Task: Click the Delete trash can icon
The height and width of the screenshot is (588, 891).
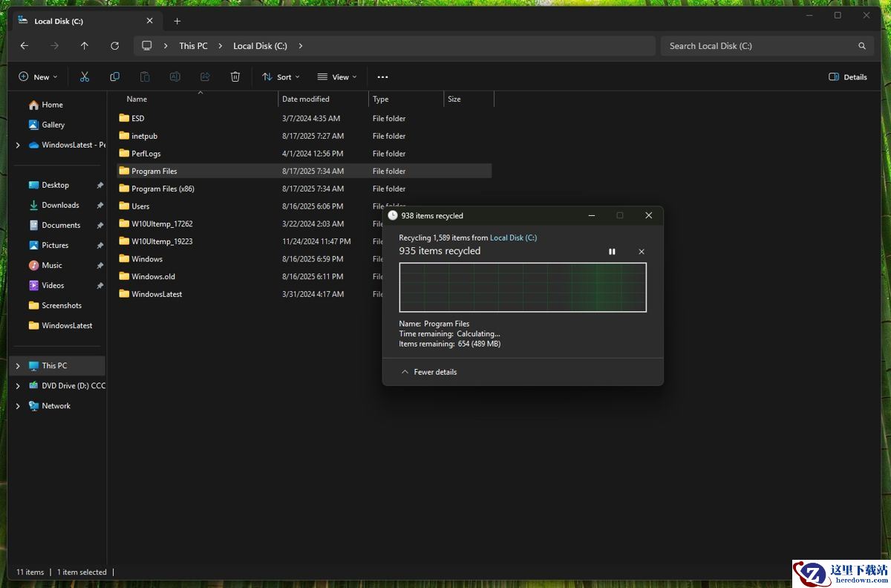Action: pos(235,76)
